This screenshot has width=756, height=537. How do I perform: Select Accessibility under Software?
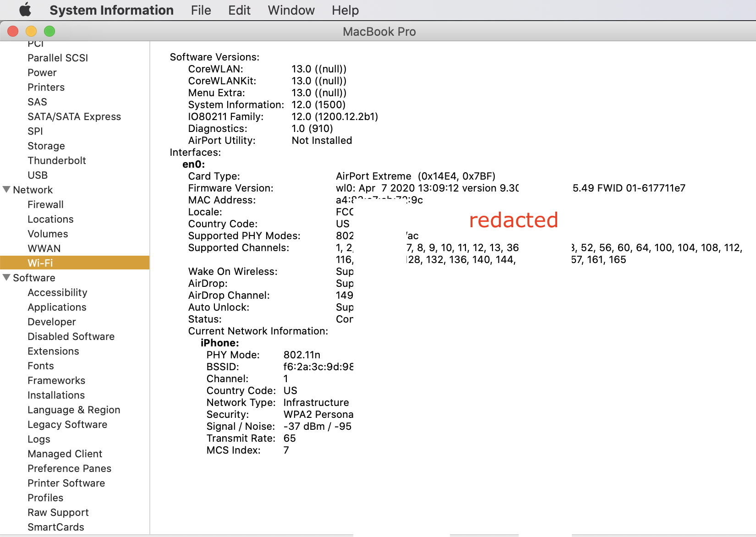pos(57,292)
